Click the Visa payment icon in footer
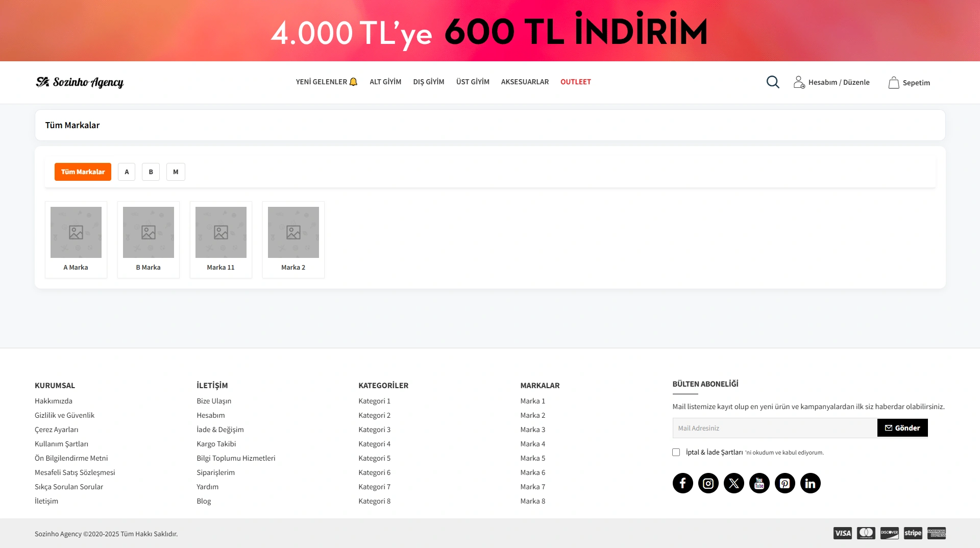Image resolution: width=980 pixels, height=548 pixels. point(842,533)
